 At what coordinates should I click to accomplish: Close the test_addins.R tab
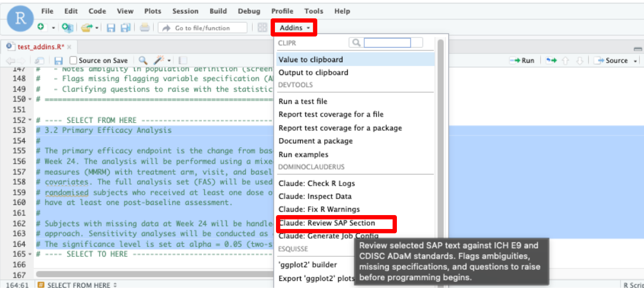click(69, 47)
